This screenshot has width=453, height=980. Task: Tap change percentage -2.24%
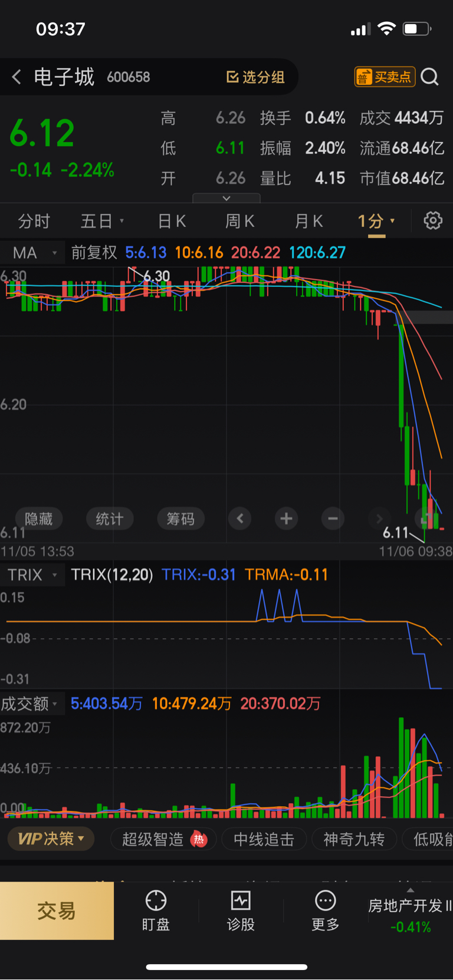(88, 170)
